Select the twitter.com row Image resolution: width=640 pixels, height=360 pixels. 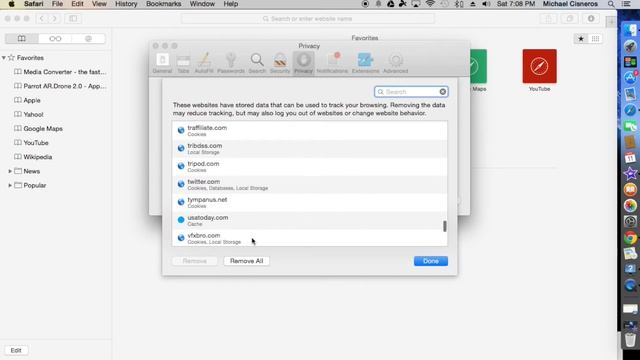coord(310,184)
